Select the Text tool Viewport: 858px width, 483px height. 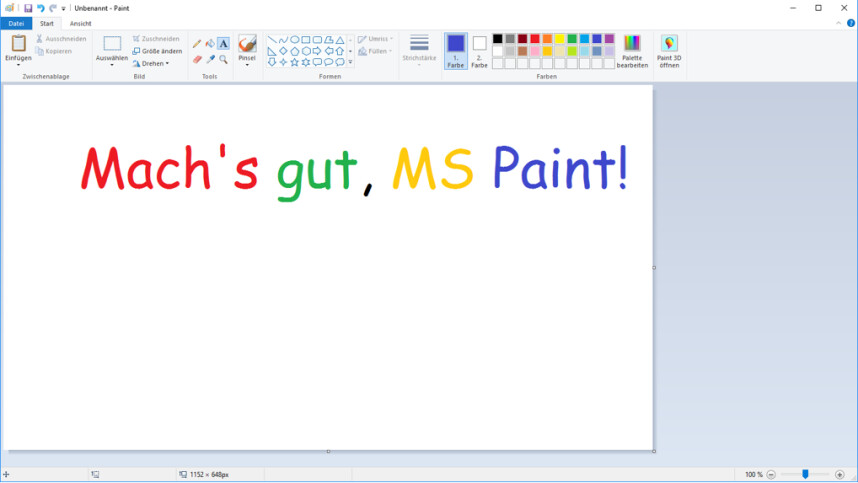pos(223,43)
